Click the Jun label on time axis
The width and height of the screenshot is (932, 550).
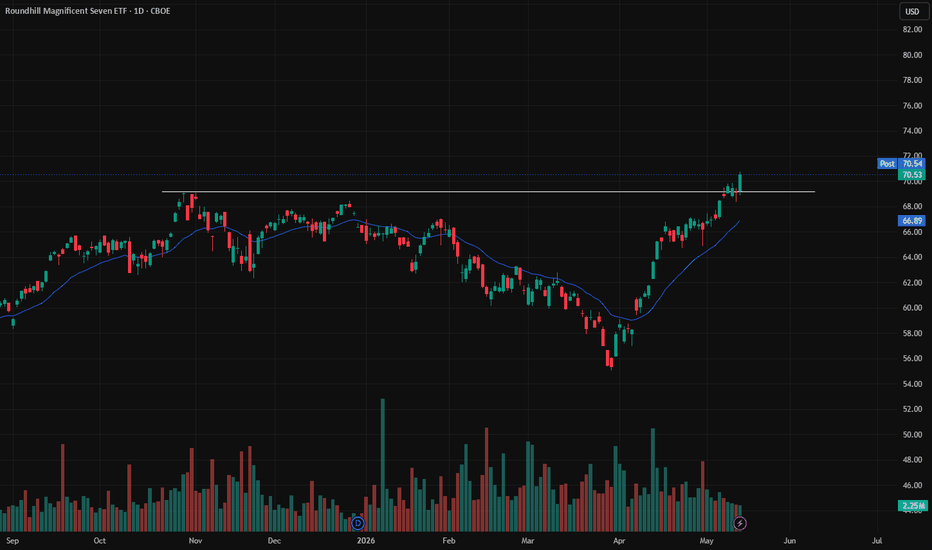[789, 540]
